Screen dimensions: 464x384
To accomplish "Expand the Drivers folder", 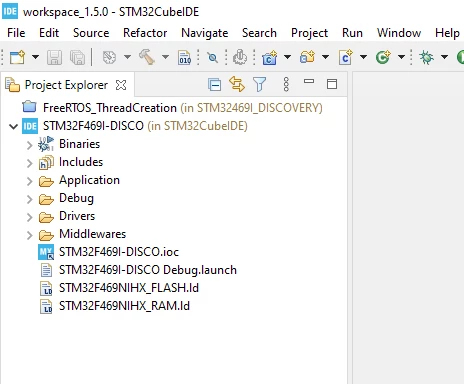I will [29, 217].
